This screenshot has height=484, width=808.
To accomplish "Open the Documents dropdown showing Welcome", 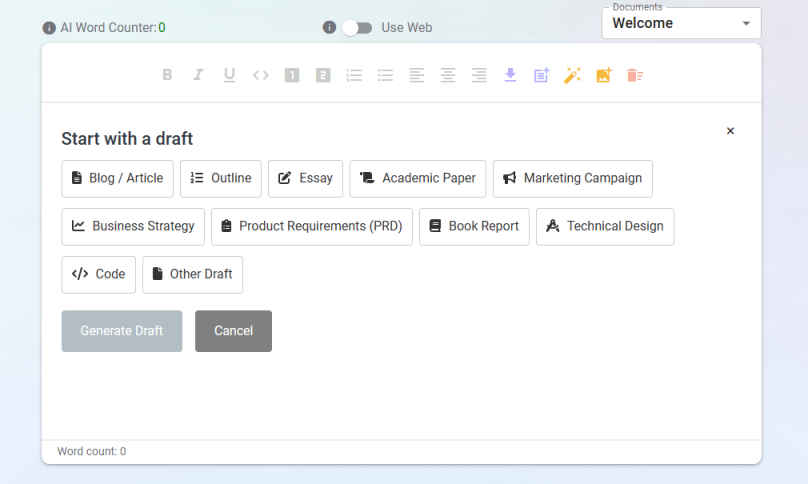I will 681,23.
